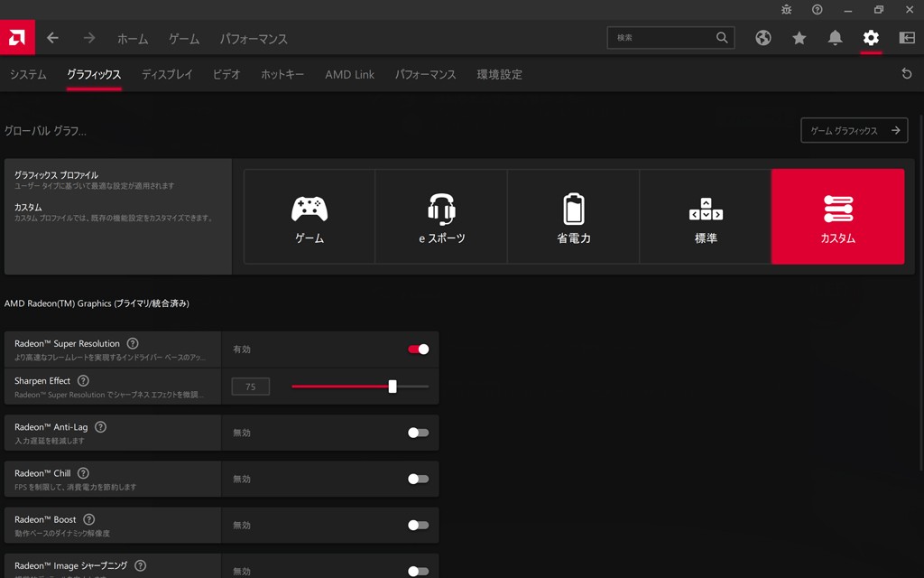Click the Sharpen Effect slider handle
Screen dimensions: 924x578
393,387
